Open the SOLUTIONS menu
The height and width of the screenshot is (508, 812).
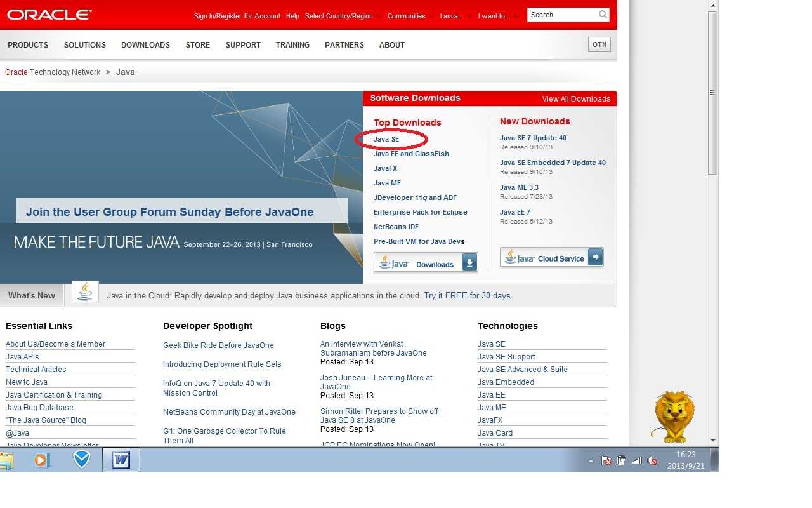click(85, 45)
